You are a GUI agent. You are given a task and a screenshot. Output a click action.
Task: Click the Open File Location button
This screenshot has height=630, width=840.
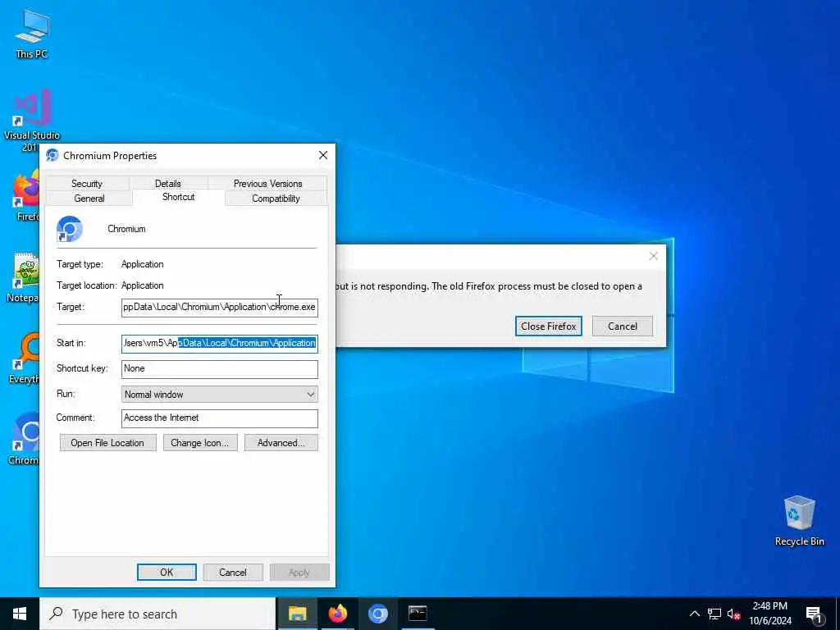click(x=107, y=443)
